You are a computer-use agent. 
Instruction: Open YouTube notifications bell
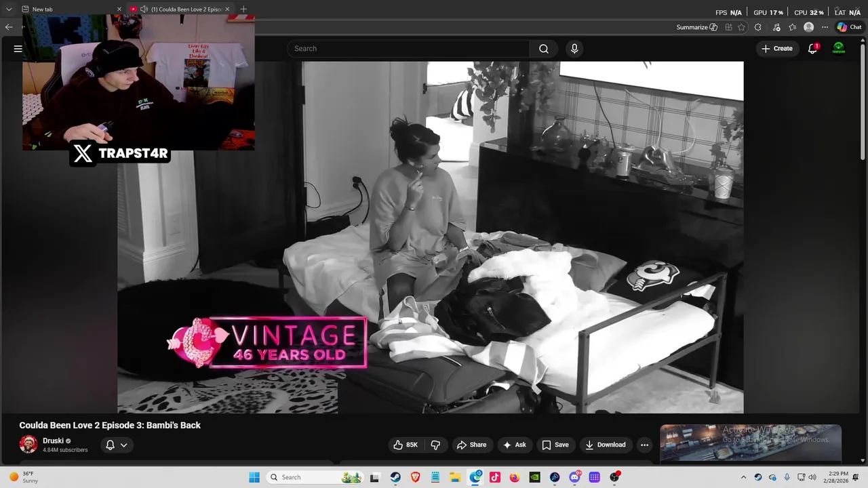click(812, 49)
